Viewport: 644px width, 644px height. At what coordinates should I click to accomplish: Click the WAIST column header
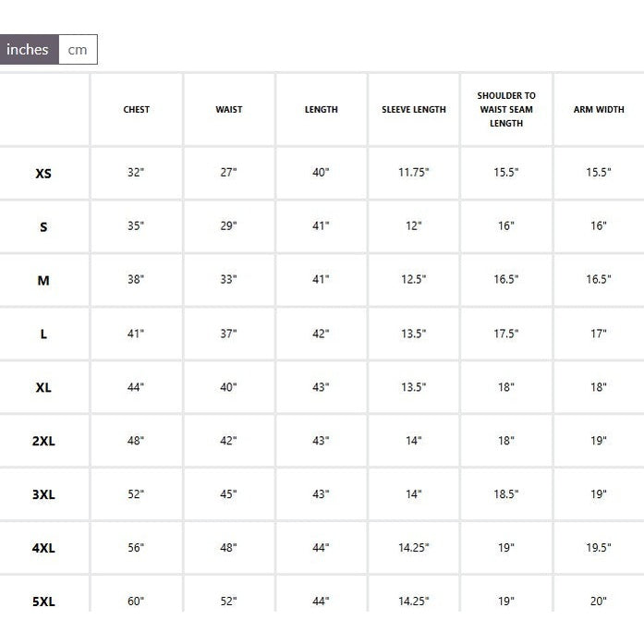click(229, 109)
